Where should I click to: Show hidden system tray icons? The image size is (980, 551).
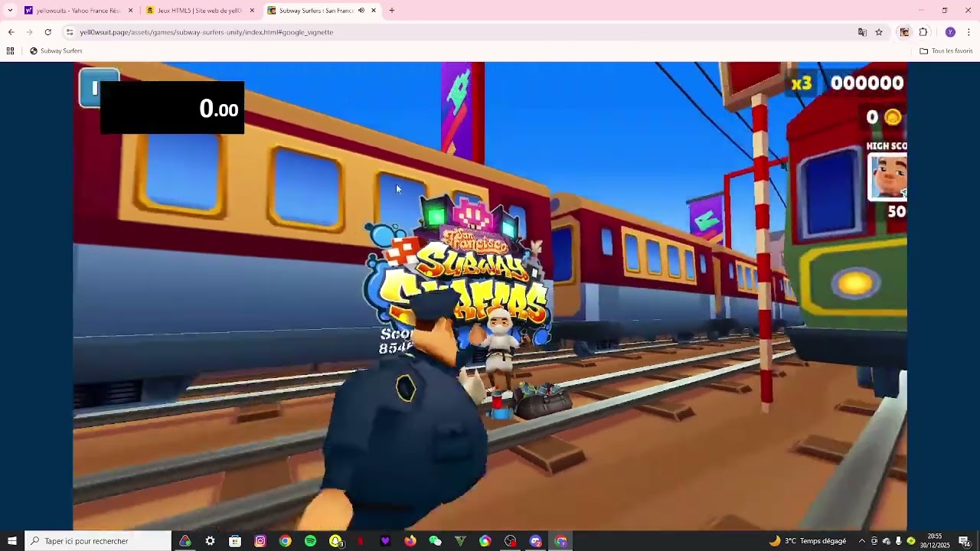pos(862,541)
